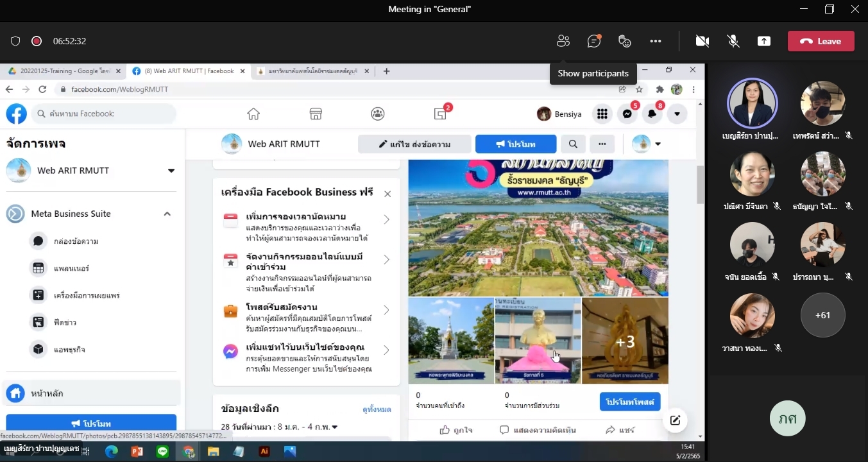Turn on Teams camera
The image size is (868, 462).
(x=702, y=41)
